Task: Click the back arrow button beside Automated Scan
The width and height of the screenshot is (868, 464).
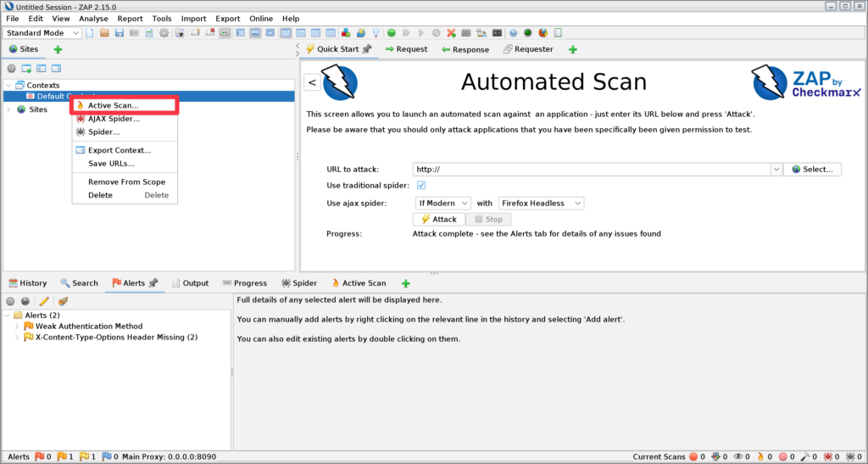Action: (312, 82)
